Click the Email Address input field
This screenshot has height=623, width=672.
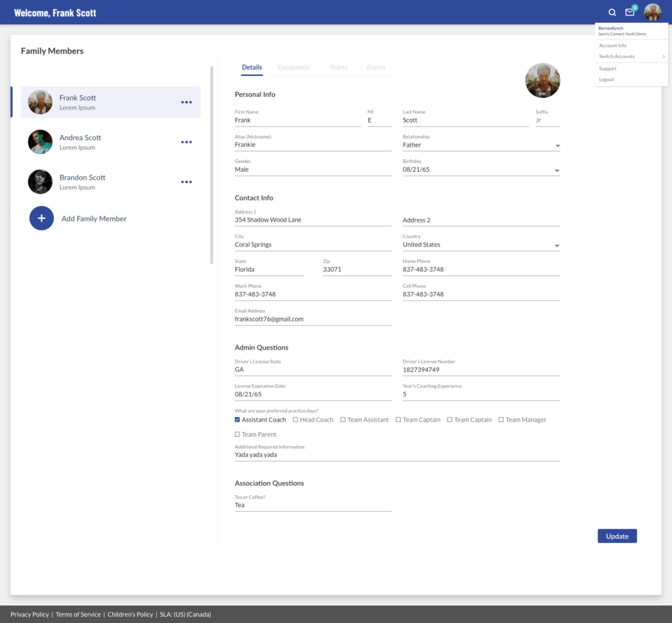313,319
